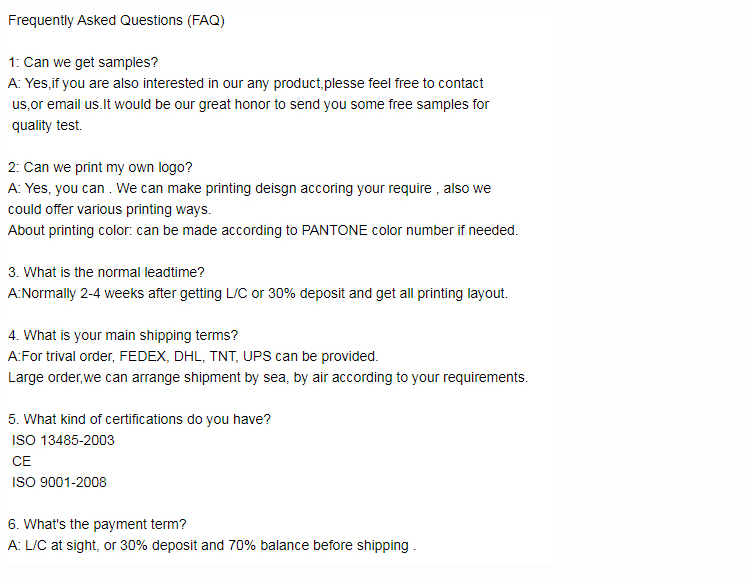Click the "L/C at sight" payment answer
This screenshot has height=582, width=750.
211,545
